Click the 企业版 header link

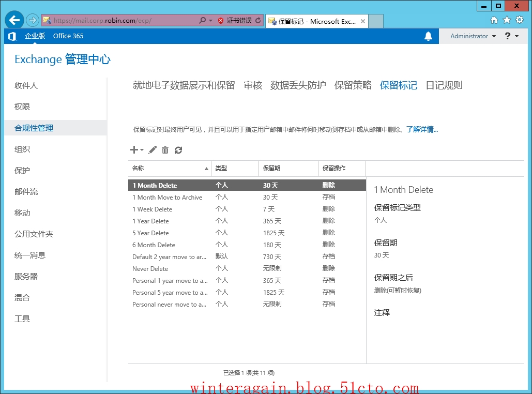pos(35,36)
